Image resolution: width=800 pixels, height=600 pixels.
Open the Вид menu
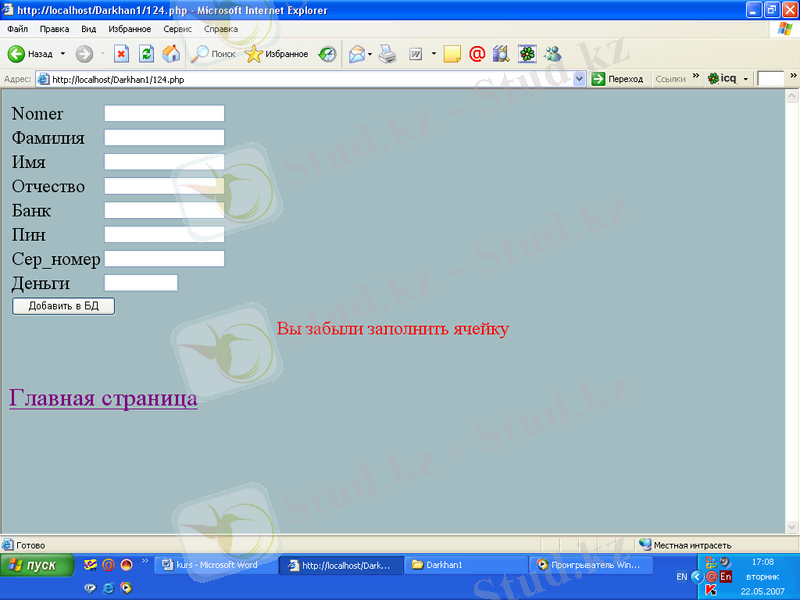[x=89, y=29]
